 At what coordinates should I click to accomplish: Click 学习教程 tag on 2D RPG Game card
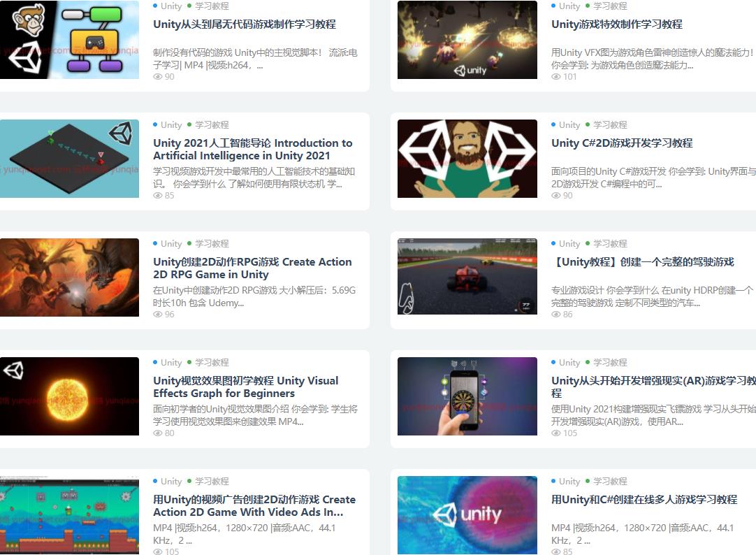(212, 243)
